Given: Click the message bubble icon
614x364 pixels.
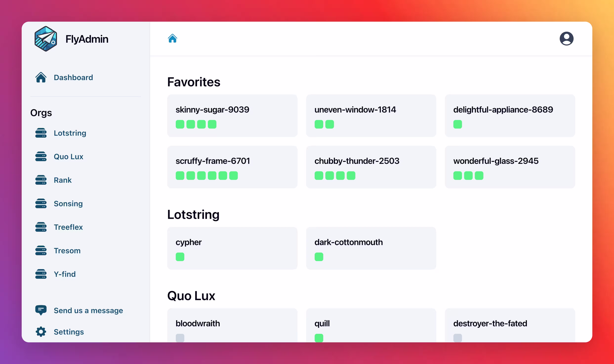Looking at the screenshot, I should (41, 310).
